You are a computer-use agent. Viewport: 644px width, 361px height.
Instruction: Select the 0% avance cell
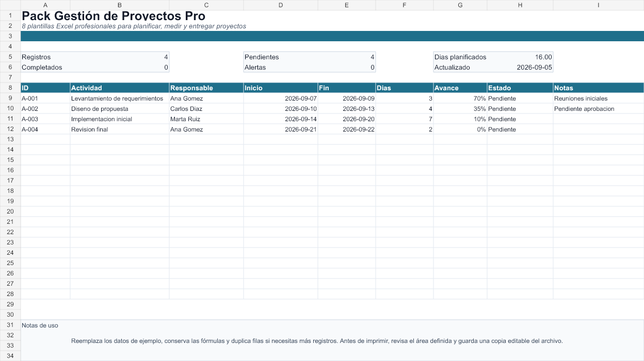460,129
